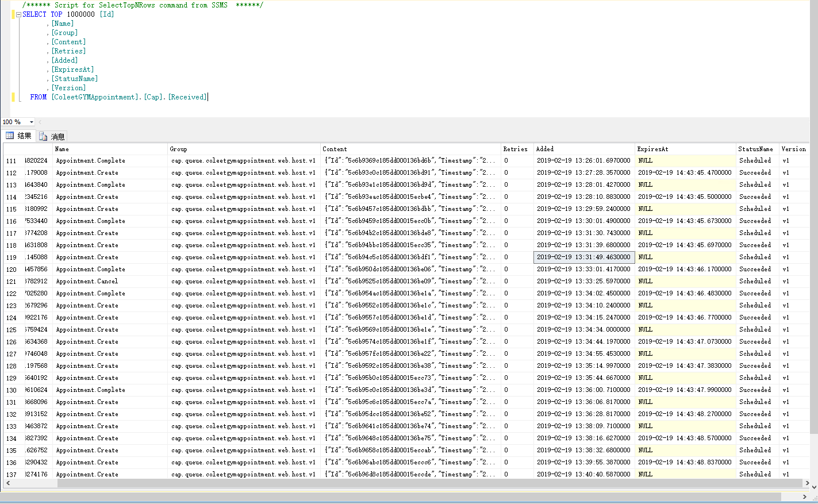Open the 100 % zoom dropdown

tap(32, 122)
